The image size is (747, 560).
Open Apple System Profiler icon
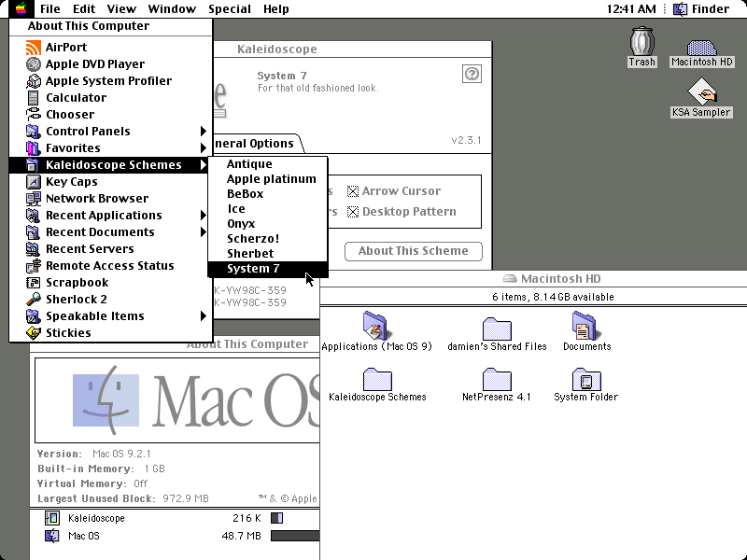point(33,81)
